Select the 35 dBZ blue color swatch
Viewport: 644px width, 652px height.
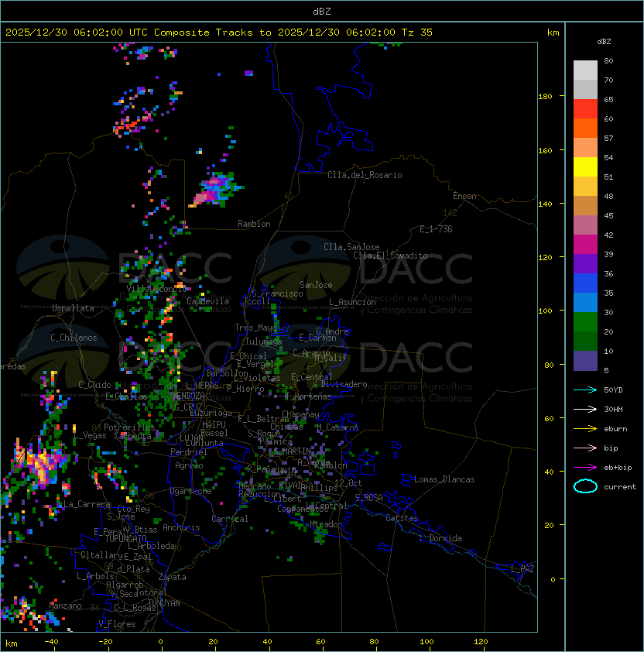(x=585, y=283)
